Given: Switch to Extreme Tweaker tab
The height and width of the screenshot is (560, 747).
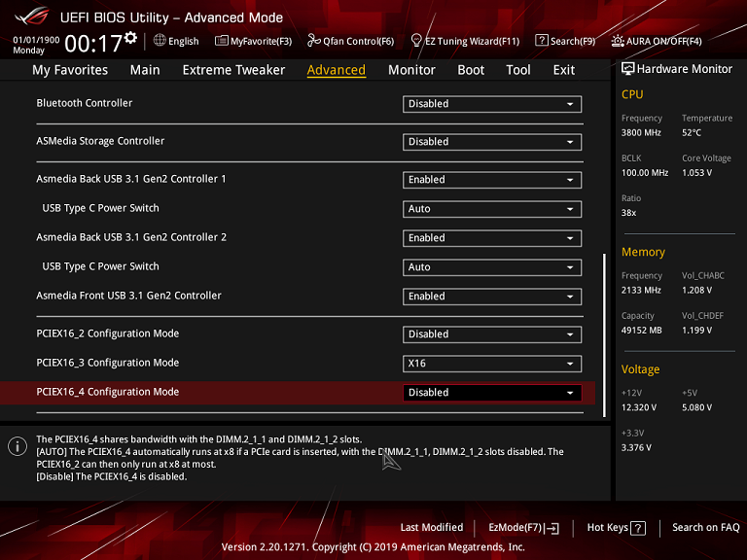Looking at the screenshot, I should (x=233, y=70).
